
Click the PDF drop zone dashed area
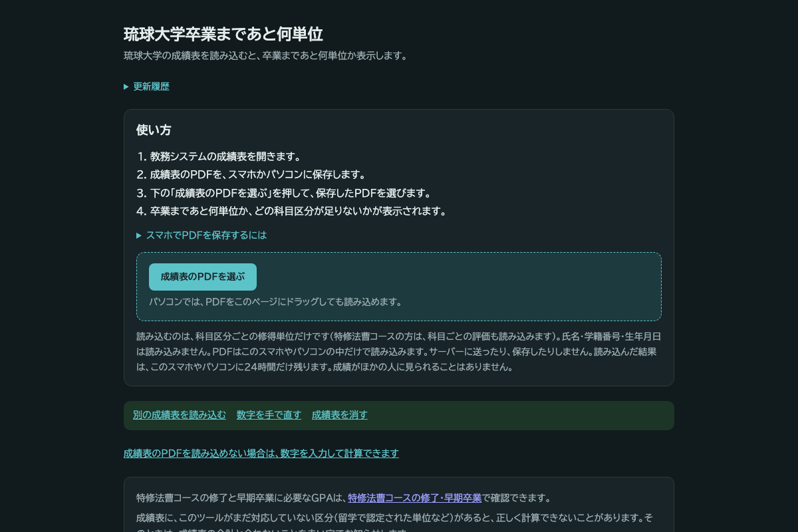tap(399, 287)
